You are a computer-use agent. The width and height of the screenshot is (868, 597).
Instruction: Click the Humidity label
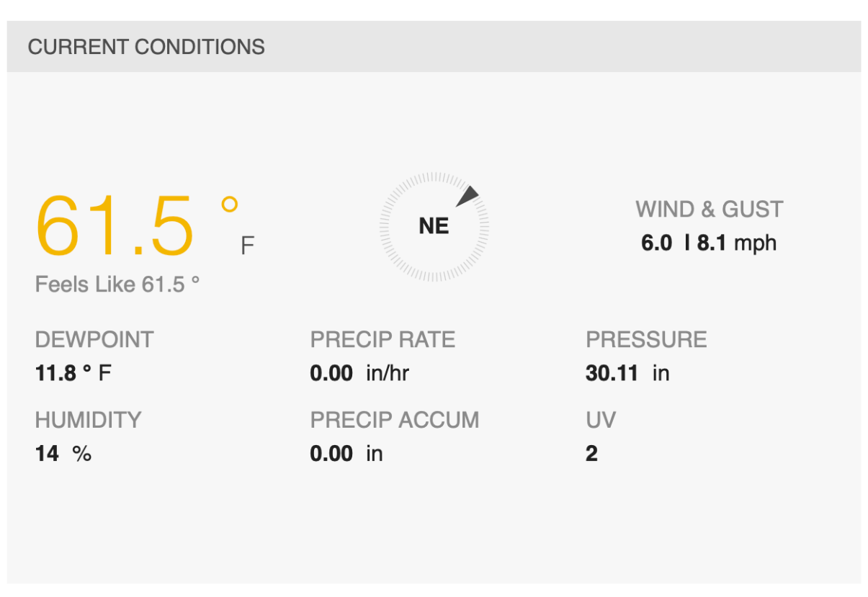pyautogui.click(x=89, y=421)
